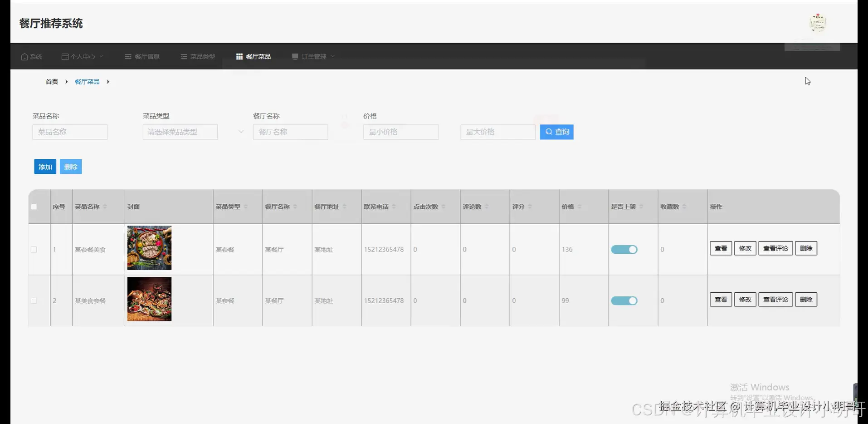Image resolution: width=868 pixels, height=424 pixels.
Task: Click the dish name 某美食套餐
Action: click(x=90, y=301)
